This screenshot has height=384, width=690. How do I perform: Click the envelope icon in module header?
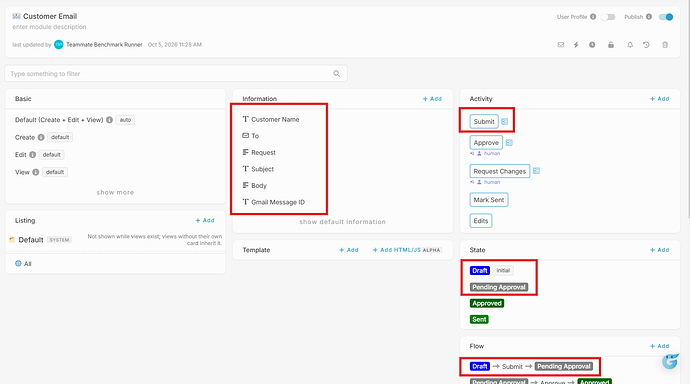pyautogui.click(x=561, y=45)
